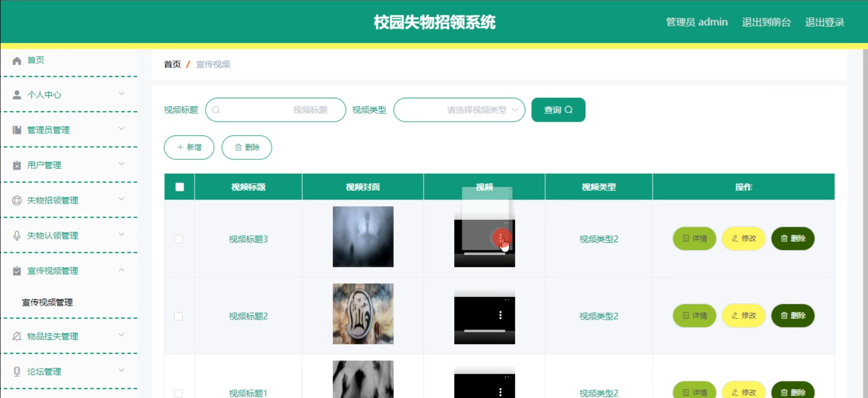Click the person icon beside 个人中心

coord(17,95)
